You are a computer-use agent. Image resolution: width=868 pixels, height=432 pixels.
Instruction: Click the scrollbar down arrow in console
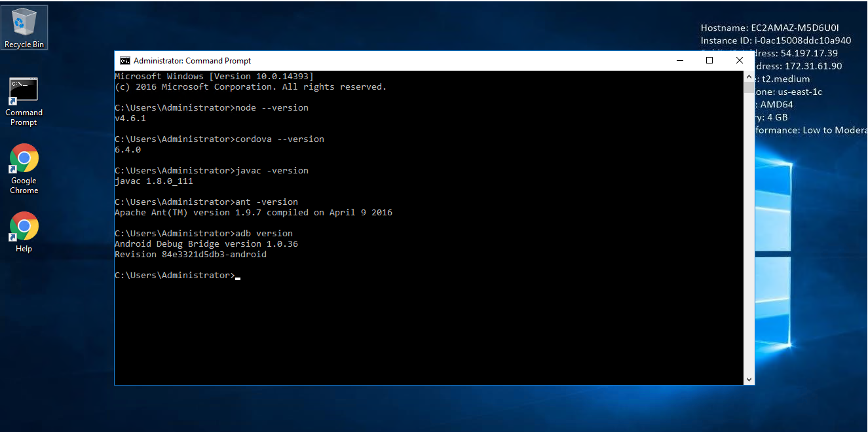(x=749, y=380)
